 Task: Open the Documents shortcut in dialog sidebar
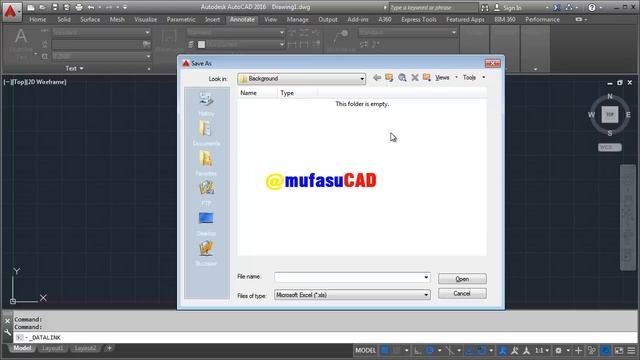pos(206,133)
